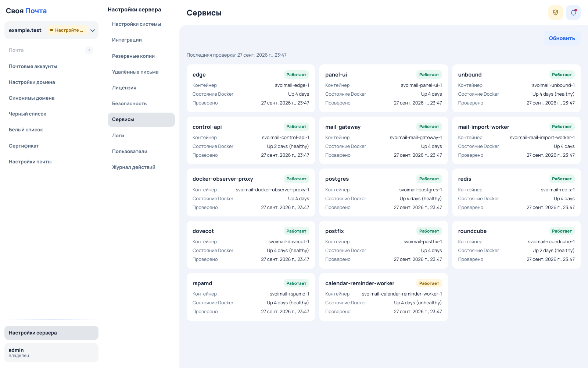Open Настройки системы section
Screen dimensions: 588x368
(x=141, y=24)
